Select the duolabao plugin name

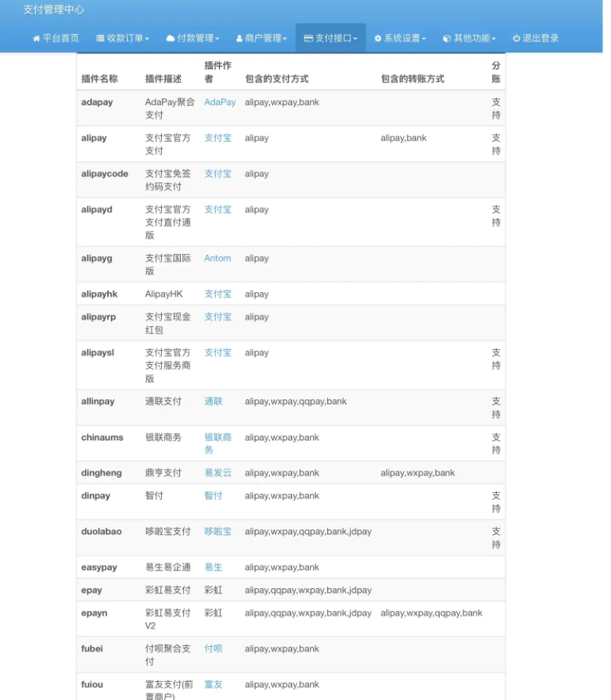pos(102,531)
